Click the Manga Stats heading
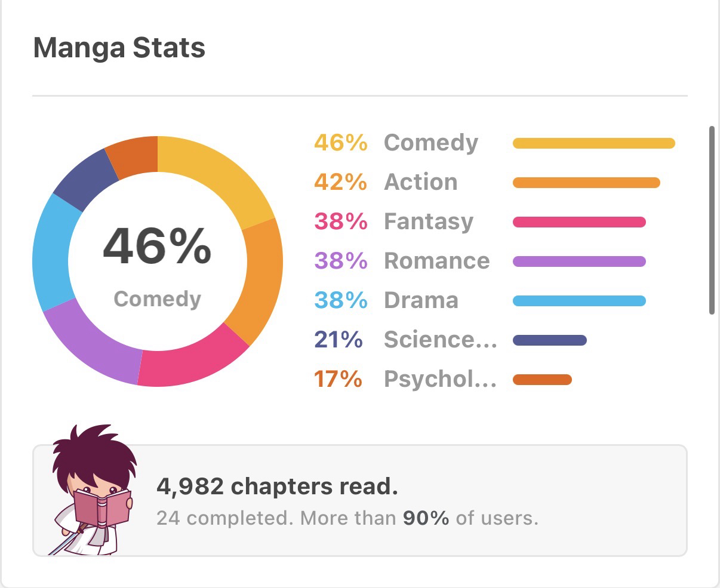 pos(119,48)
